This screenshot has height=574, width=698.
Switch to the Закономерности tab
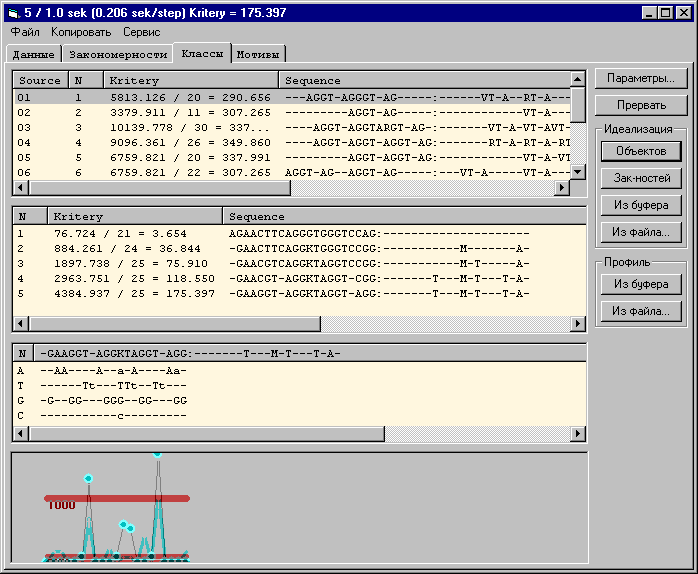(x=117, y=54)
